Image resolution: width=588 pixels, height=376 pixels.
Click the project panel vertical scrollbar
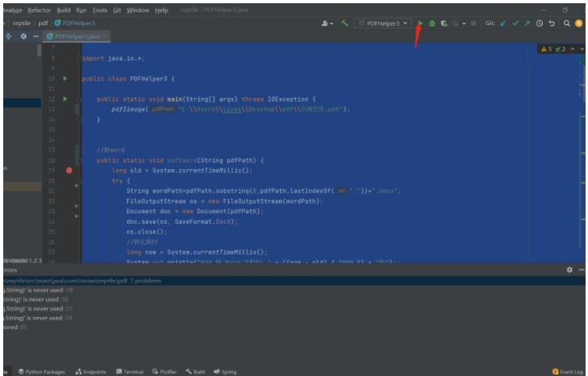pyautogui.click(x=40, y=50)
